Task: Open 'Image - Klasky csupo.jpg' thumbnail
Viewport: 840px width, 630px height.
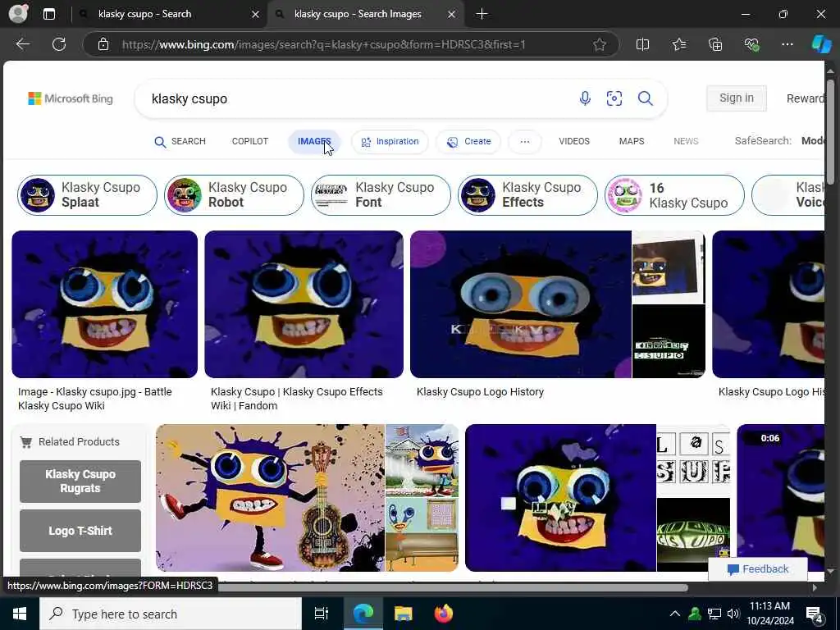Action: 104,304
